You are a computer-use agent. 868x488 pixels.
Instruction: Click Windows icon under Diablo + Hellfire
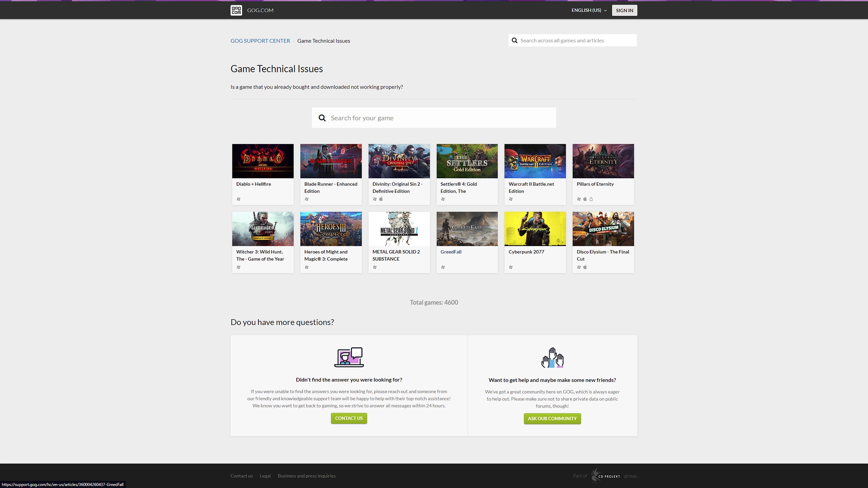click(x=238, y=199)
